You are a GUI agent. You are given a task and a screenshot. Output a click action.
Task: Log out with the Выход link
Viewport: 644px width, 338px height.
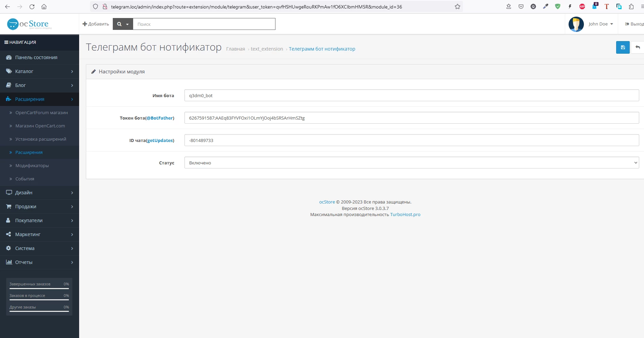click(x=634, y=24)
